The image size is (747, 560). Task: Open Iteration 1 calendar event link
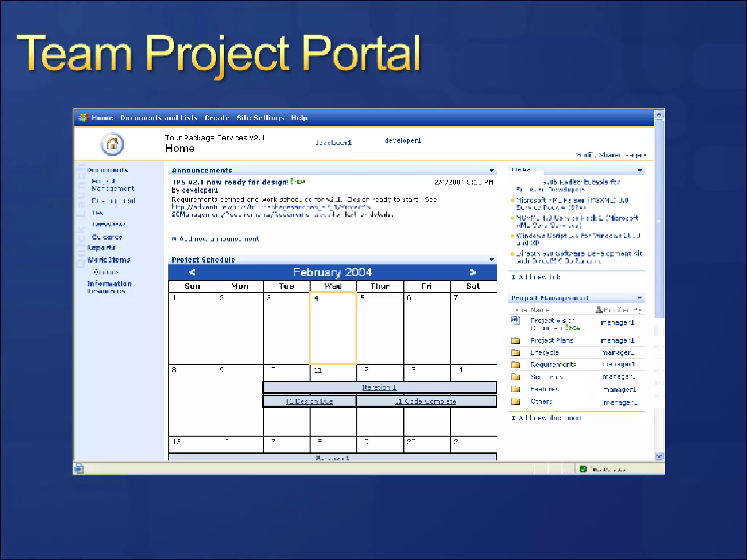pyautogui.click(x=379, y=387)
